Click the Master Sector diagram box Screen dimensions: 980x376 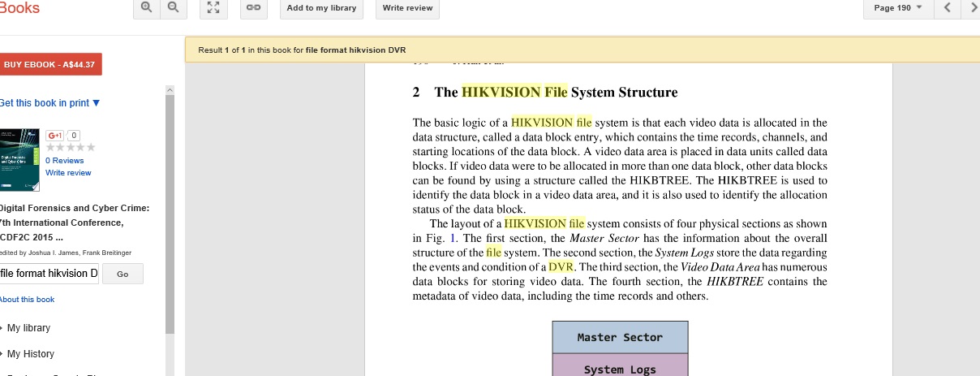pyautogui.click(x=620, y=337)
